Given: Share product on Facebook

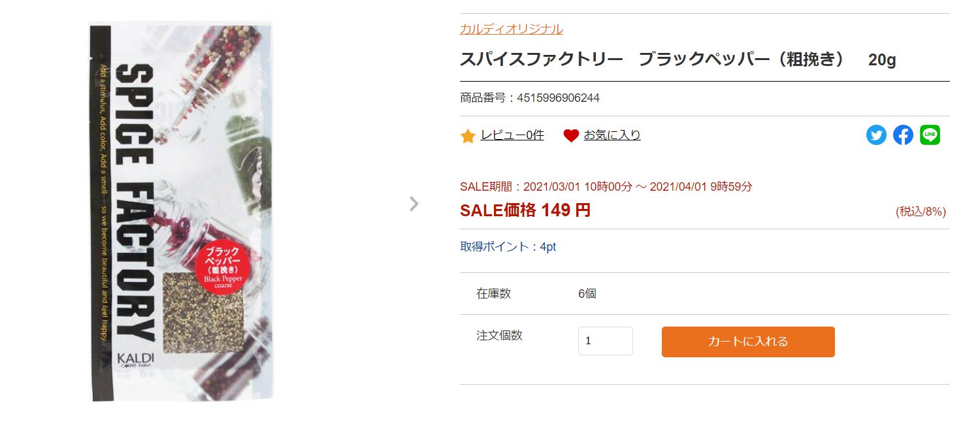Looking at the screenshot, I should pyautogui.click(x=903, y=135).
